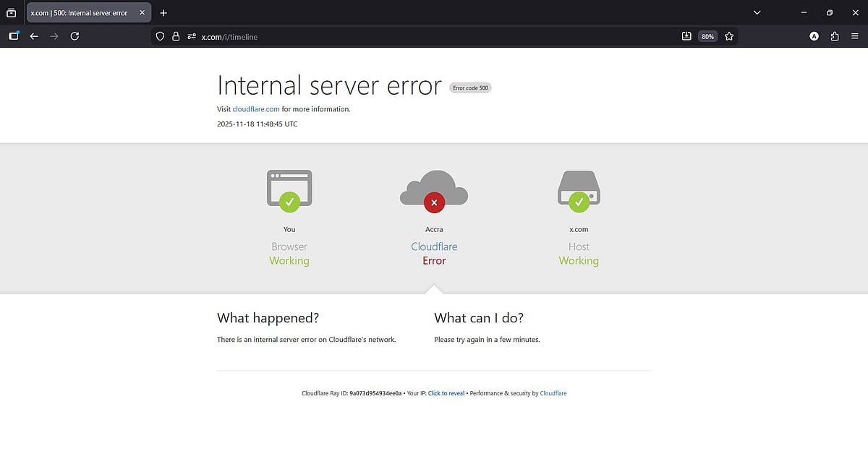The width and height of the screenshot is (868, 459).
Task: Open the tracking protection shield panel
Action: point(159,35)
